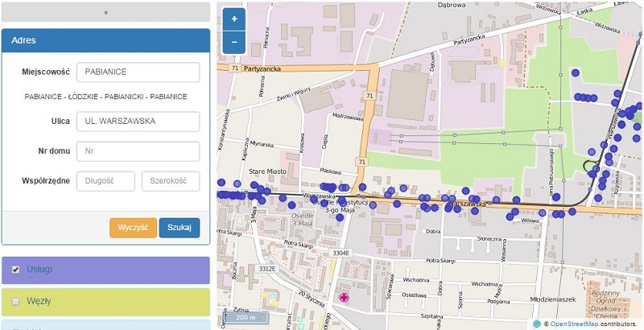Collapse the left sidebar panel
644x330 pixels.
tap(105, 12)
